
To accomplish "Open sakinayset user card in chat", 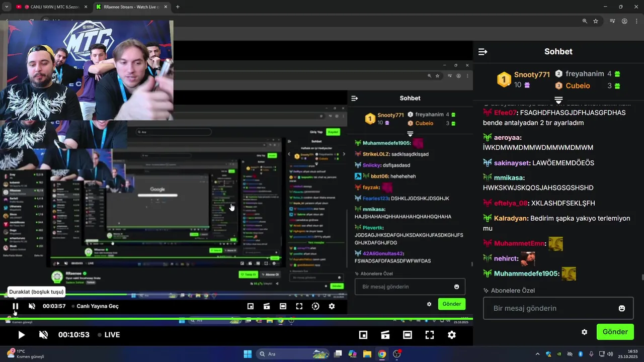I will tap(512, 163).
